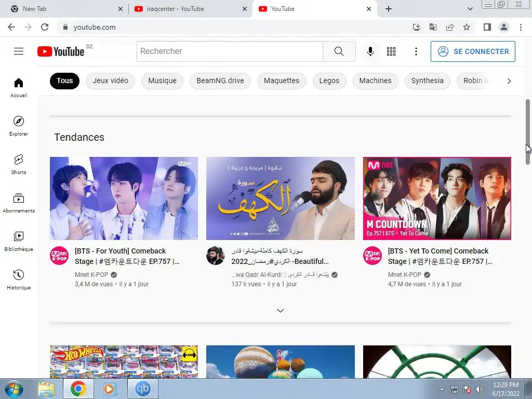
Task: Open Shorts in the sidebar
Action: [19, 165]
